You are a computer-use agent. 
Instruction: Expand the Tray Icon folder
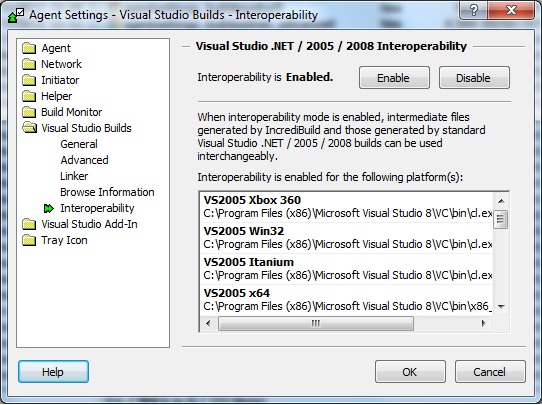29,240
